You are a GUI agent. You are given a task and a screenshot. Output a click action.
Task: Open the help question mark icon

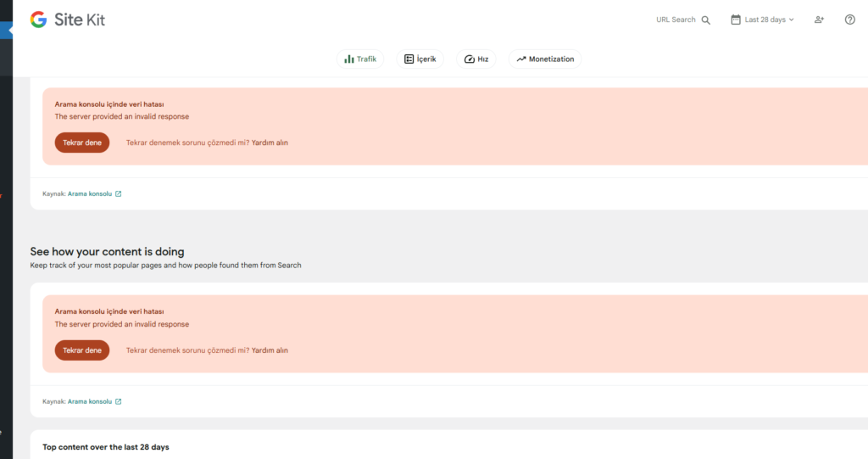[x=850, y=20]
